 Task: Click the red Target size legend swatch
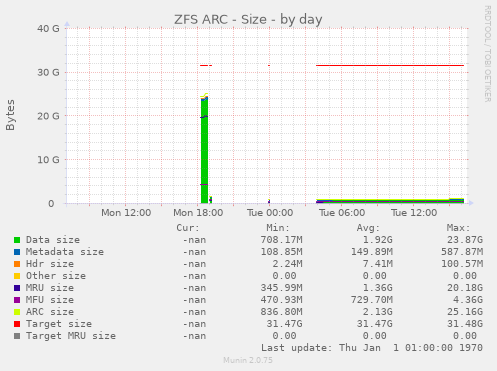pyautogui.click(x=17, y=324)
